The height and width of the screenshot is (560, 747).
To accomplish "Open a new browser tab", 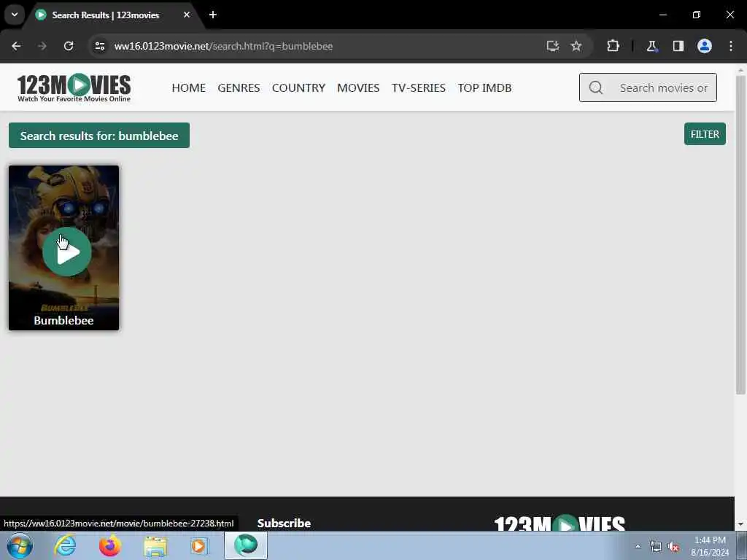I will tap(213, 15).
